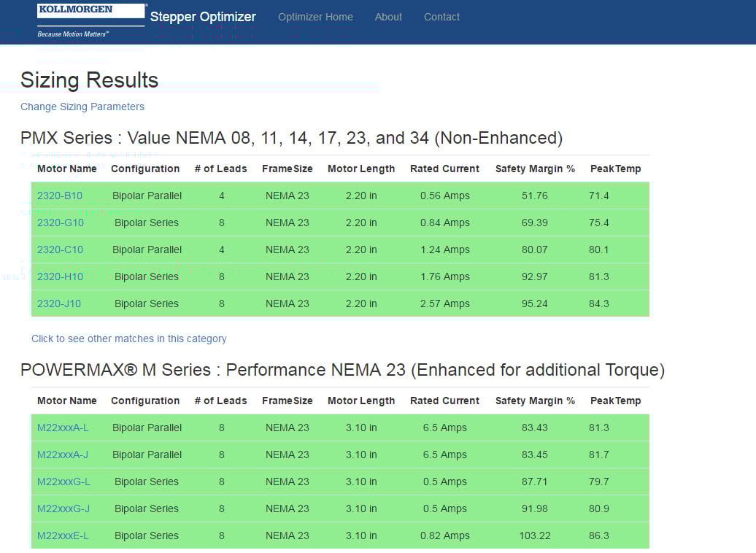Screen dimensions: 756x553
Task: Click the Sizing Results heading
Action: (x=89, y=80)
